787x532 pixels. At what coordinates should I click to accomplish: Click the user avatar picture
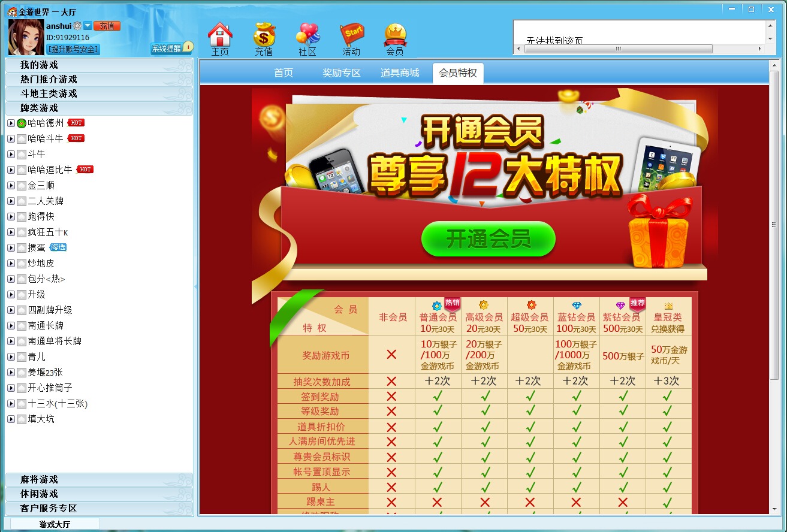click(x=26, y=37)
